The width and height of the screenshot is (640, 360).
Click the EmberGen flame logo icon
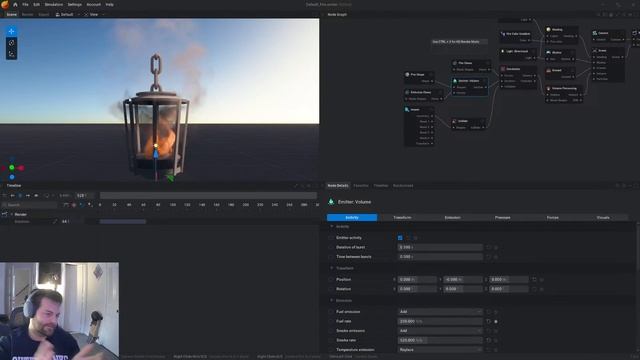pyautogui.click(x=5, y=4)
